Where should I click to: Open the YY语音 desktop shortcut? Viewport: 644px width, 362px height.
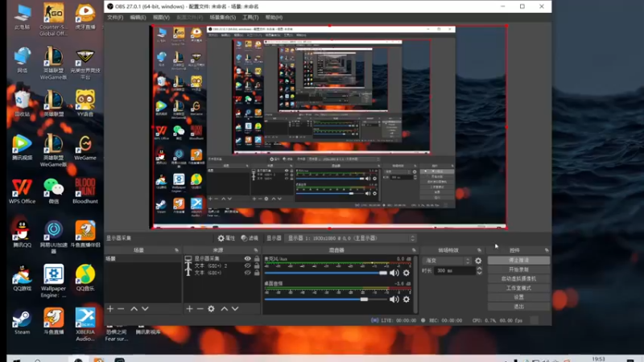(85, 103)
